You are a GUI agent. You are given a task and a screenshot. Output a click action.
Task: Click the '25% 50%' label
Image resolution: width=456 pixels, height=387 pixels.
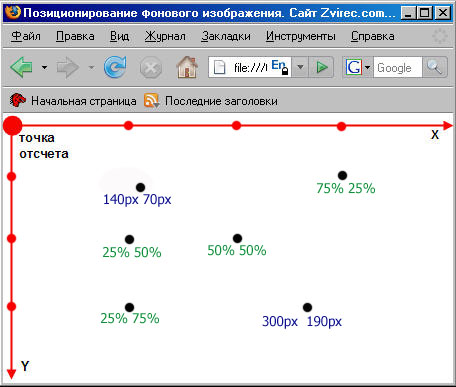coord(132,252)
